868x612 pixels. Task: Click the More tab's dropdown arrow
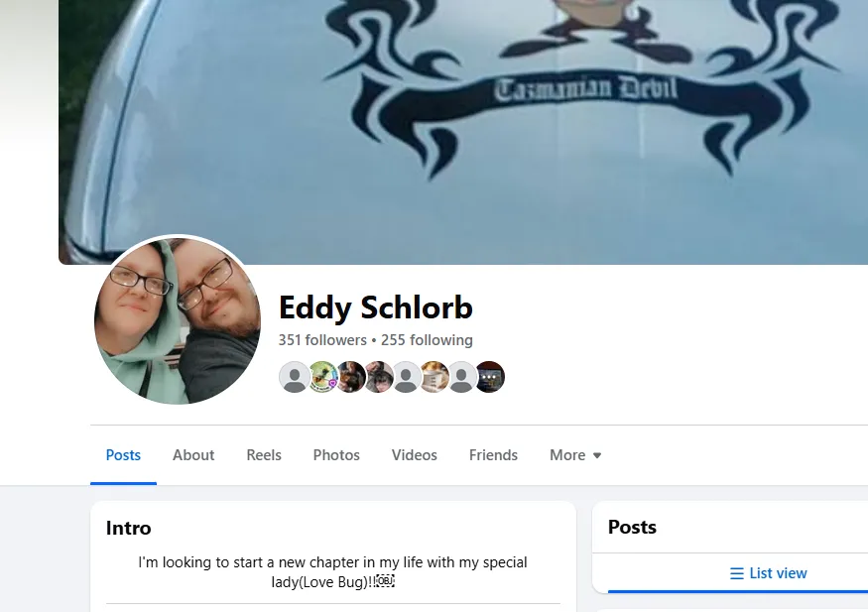[597, 455]
